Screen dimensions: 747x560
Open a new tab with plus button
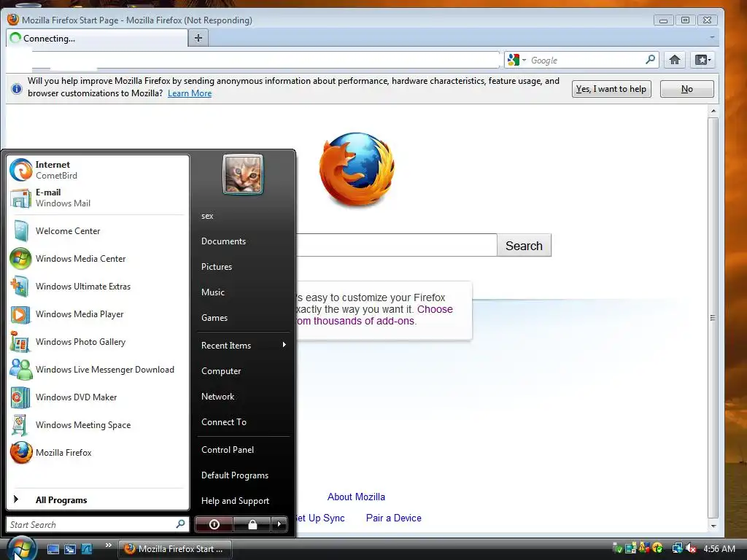click(198, 38)
